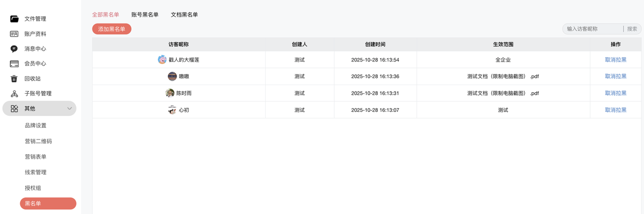Open 品牌设置 in the sidebar
The width and height of the screenshot is (644, 214).
tap(36, 125)
